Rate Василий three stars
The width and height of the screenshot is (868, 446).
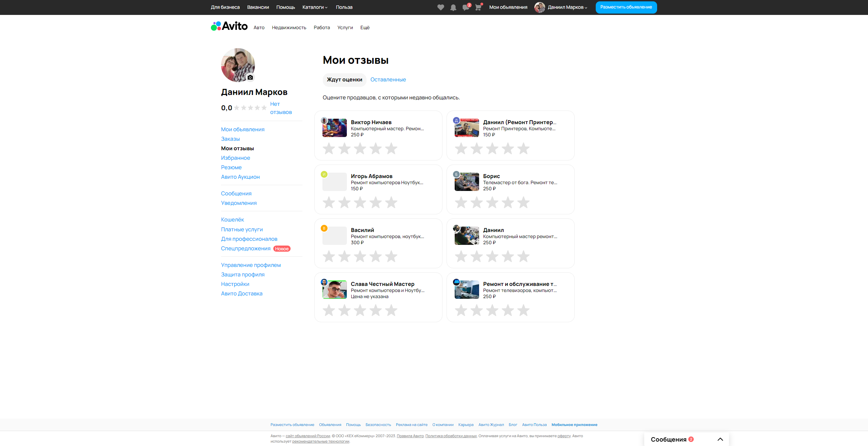click(x=360, y=256)
